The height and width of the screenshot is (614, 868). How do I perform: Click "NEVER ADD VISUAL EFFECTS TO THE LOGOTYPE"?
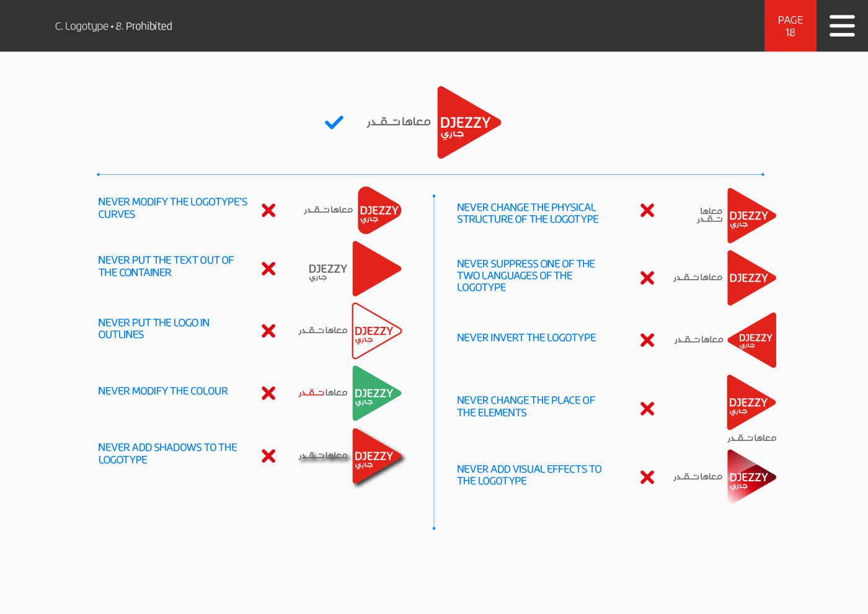click(x=529, y=475)
